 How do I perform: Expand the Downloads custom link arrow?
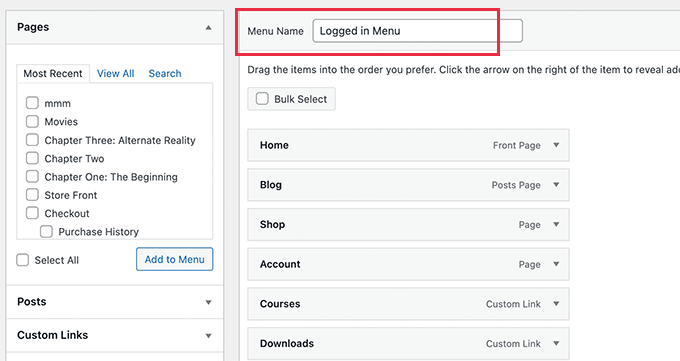point(556,343)
